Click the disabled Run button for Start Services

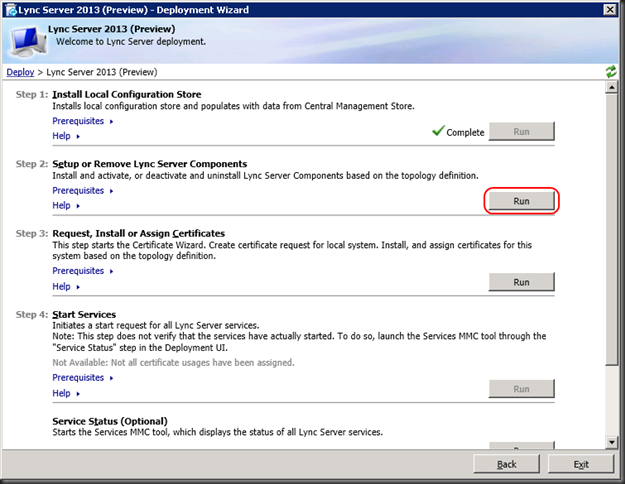coord(521,389)
